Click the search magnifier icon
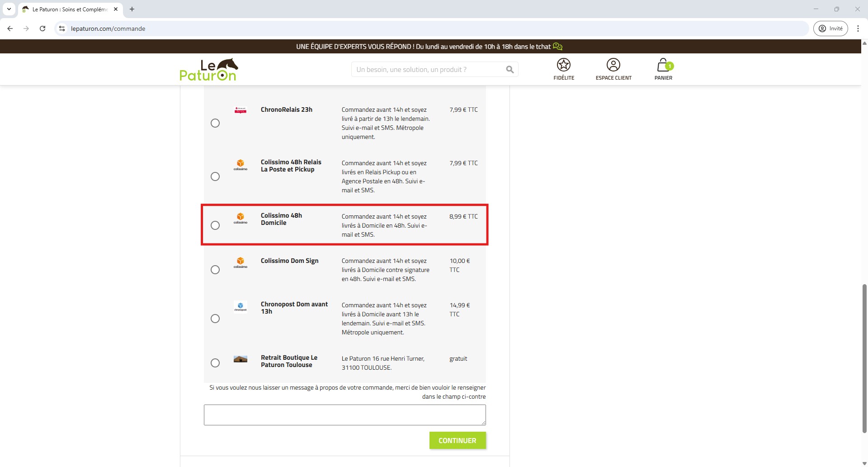868x467 pixels. point(509,70)
